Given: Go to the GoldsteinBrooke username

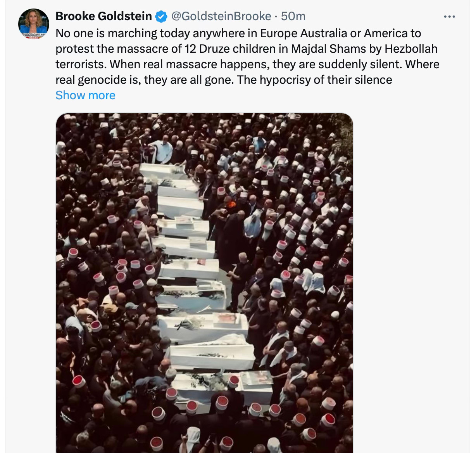Looking at the screenshot, I should (221, 16).
